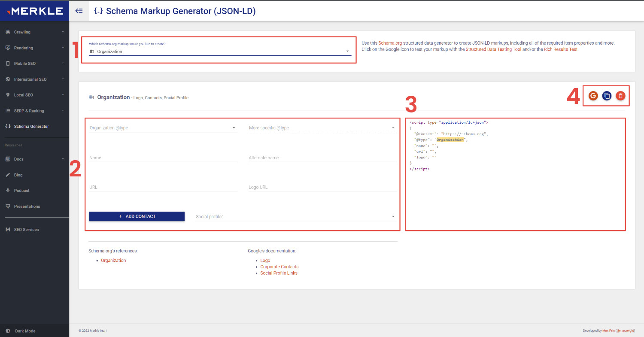Screen dimensions: 644x337
Task: Open the Presentations sidebar item
Action: click(34, 206)
